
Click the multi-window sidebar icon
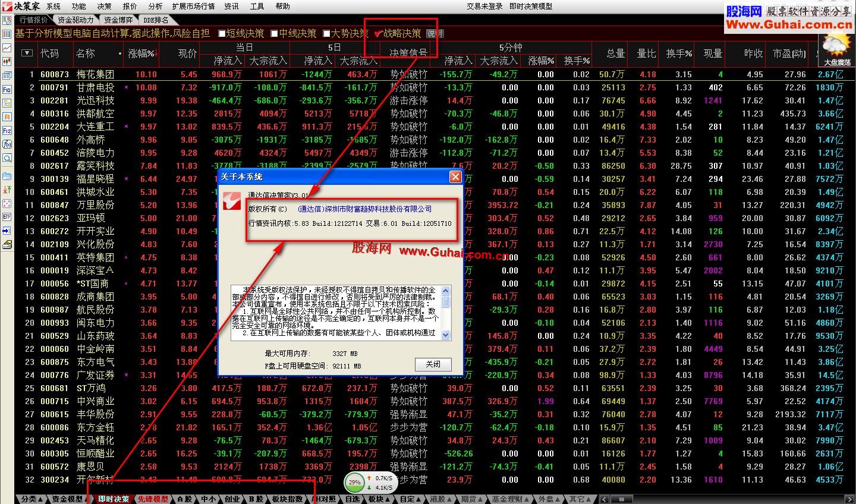tap(7, 76)
